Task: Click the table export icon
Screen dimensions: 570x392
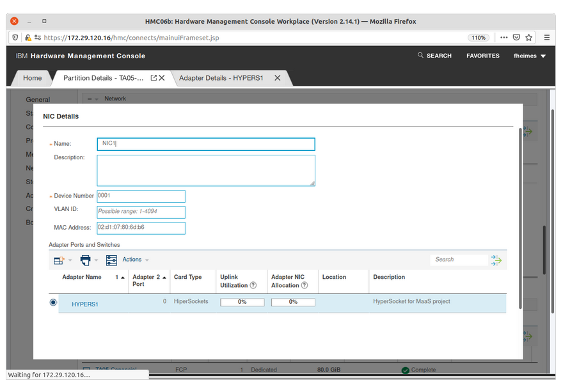Action: (x=59, y=260)
